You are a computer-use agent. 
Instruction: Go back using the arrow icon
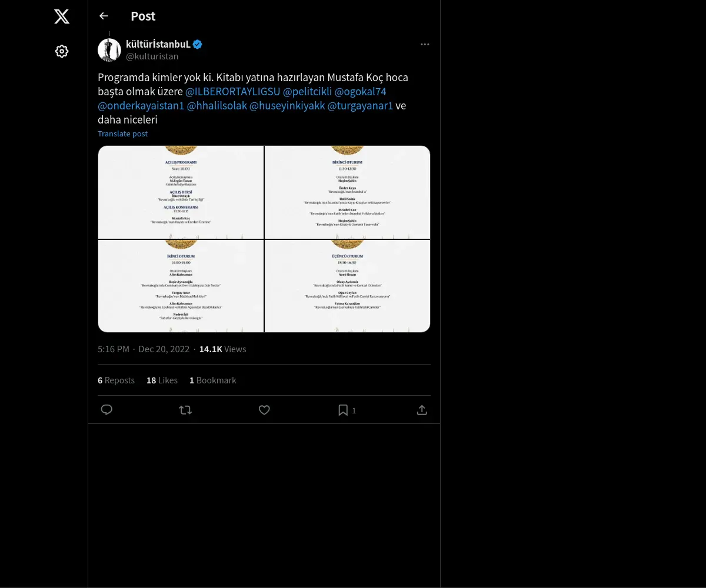[x=104, y=16]
